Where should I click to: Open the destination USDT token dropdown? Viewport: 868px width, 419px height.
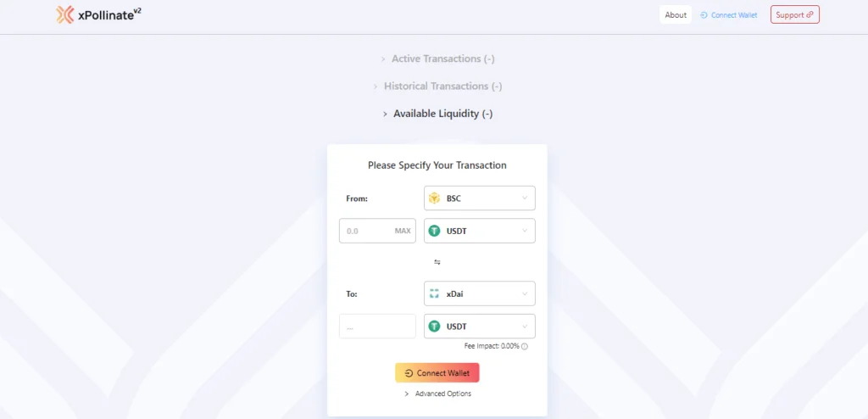(x=480, y=327)
